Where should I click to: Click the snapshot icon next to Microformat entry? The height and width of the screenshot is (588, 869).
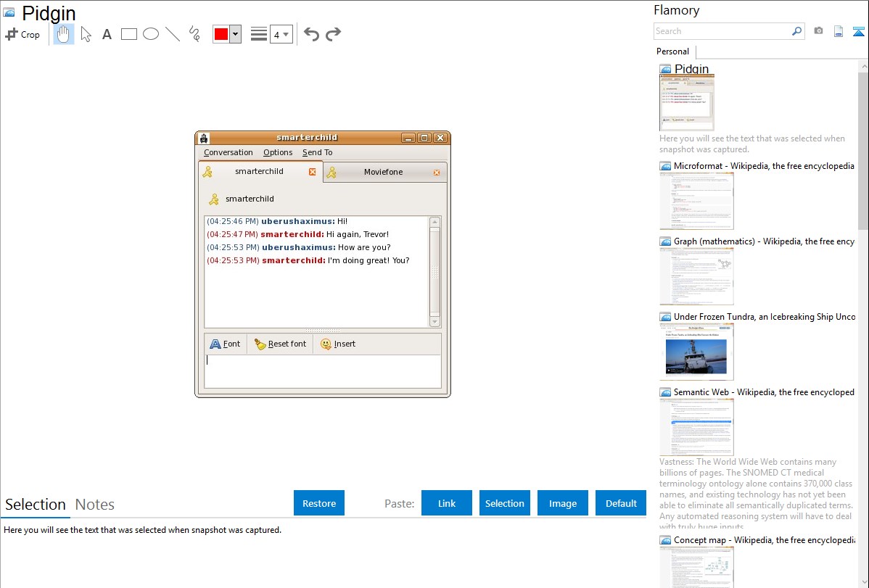(665, 166)
